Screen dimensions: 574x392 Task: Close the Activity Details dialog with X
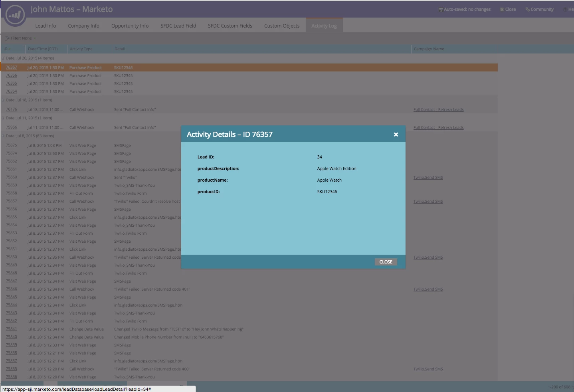click(396, 135)
